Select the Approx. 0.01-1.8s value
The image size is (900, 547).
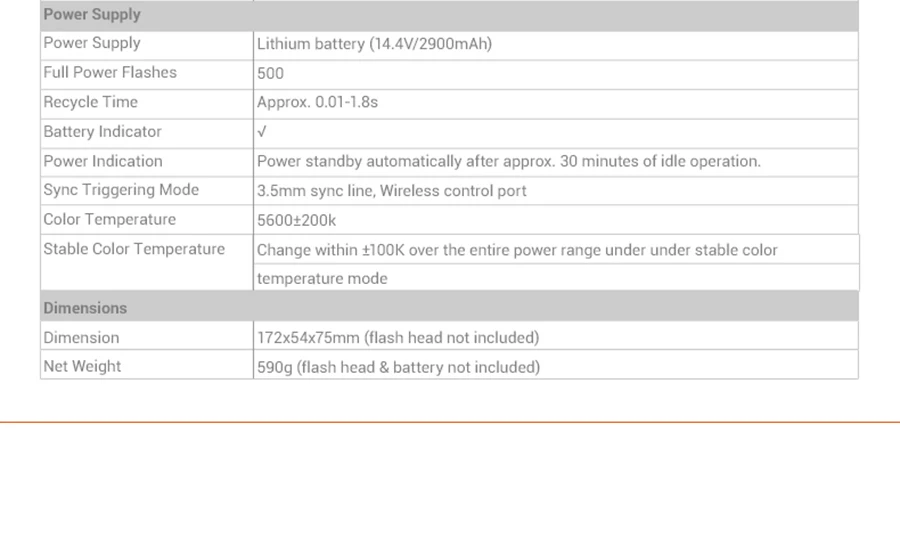[x=317, y=102]
